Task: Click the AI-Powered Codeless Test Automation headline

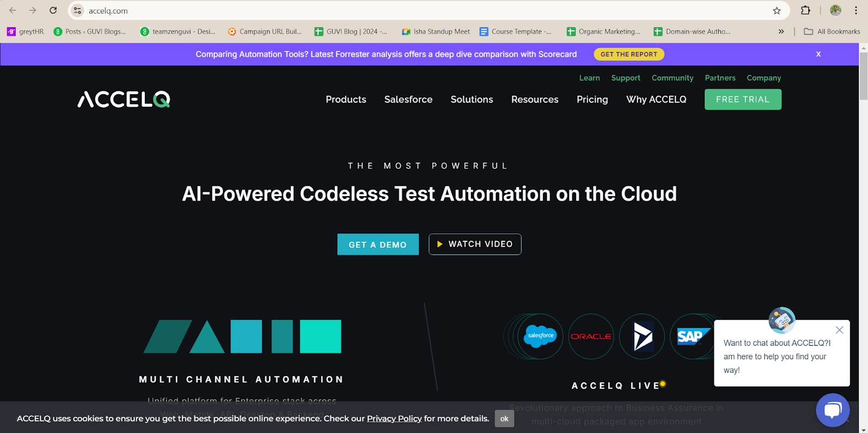Action: (x=429, y=194)
